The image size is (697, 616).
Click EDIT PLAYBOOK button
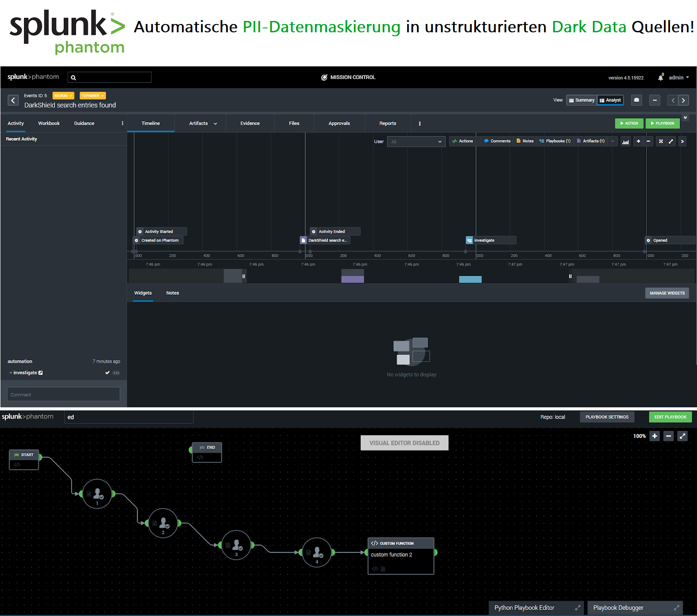tap(670, 417)
